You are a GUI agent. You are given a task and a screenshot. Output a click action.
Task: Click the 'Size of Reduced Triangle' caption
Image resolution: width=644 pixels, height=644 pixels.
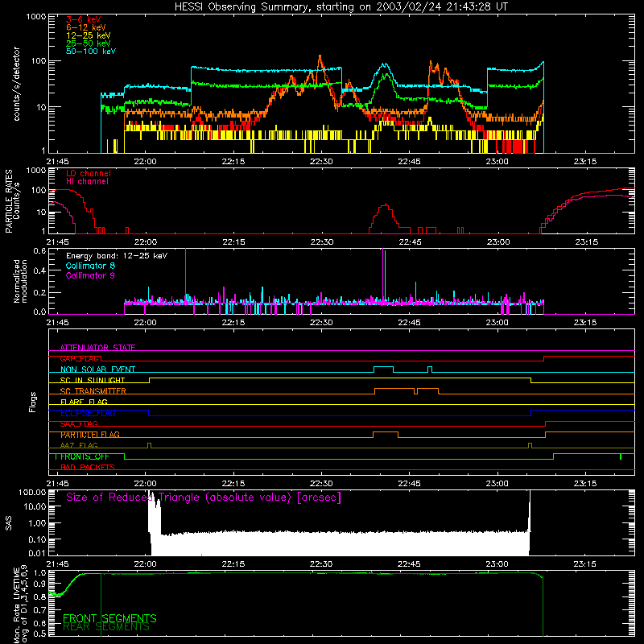click(x=204, y=497)
